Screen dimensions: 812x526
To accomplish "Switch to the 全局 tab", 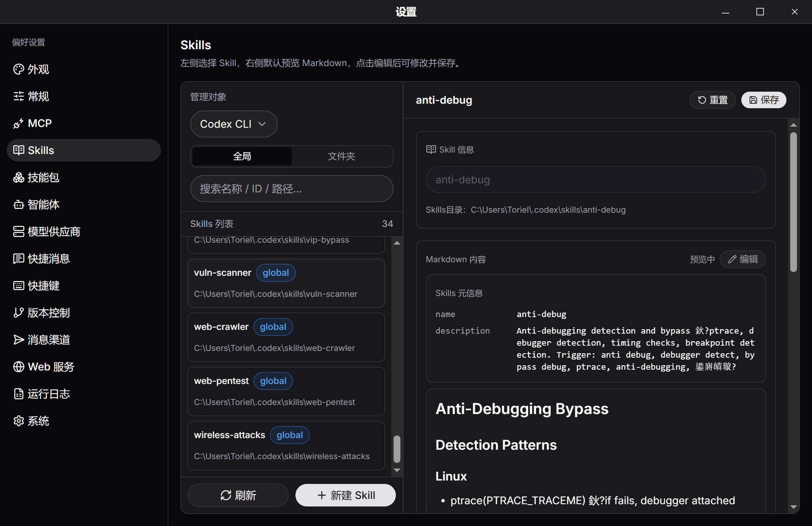I will (242, 156).
